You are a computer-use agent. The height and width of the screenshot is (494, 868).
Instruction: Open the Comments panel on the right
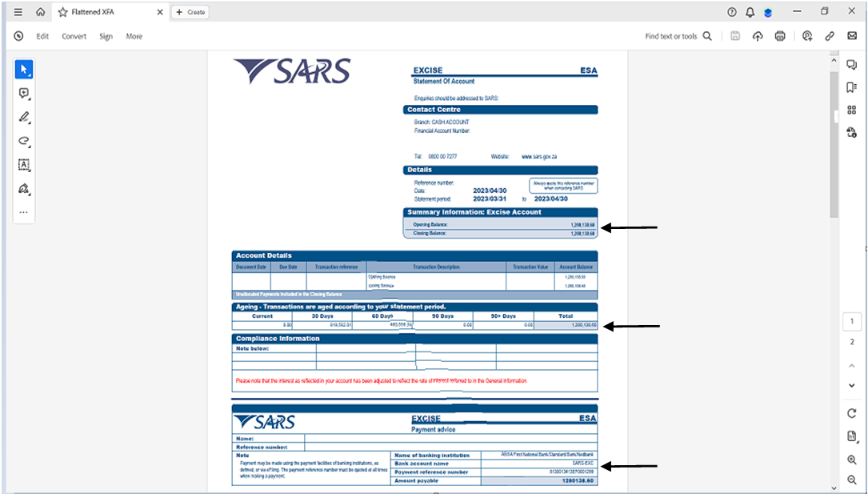(851, 66)
